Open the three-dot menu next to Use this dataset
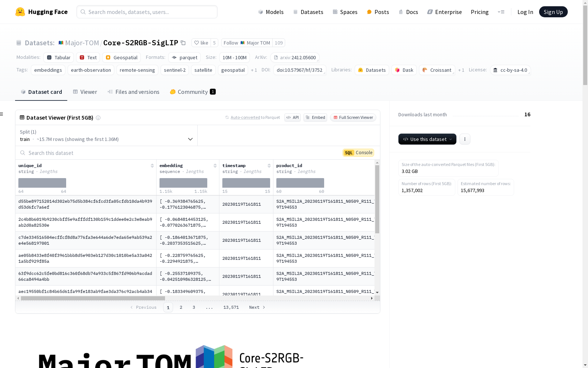The image size is (588, 368). (465, 139)
